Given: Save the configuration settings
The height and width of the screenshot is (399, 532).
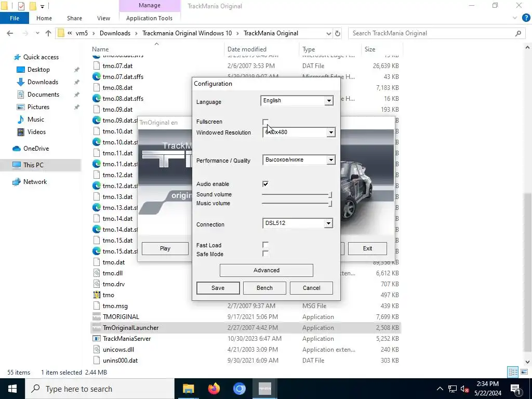Looking at the screenshot, I should (x=218, y=288).
